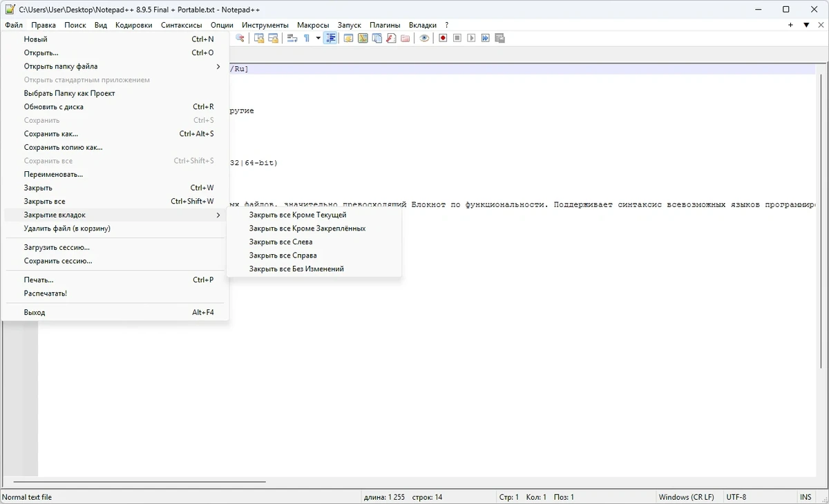829x504 pixels.
Task: Select Закрыть все Слева
Action: [x=314, y=242]
